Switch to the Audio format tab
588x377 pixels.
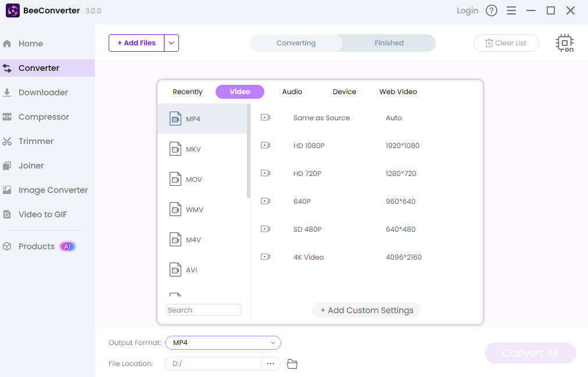[x=292, y=92]
